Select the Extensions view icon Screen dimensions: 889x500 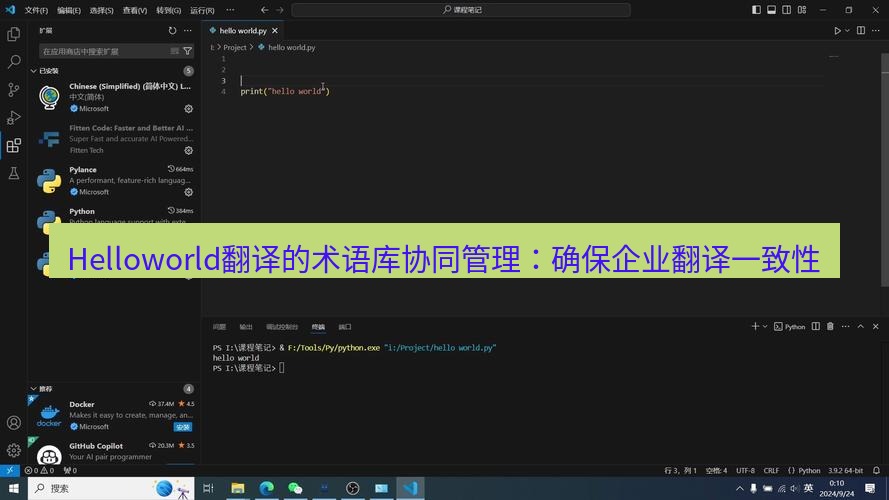coord(14,146)
